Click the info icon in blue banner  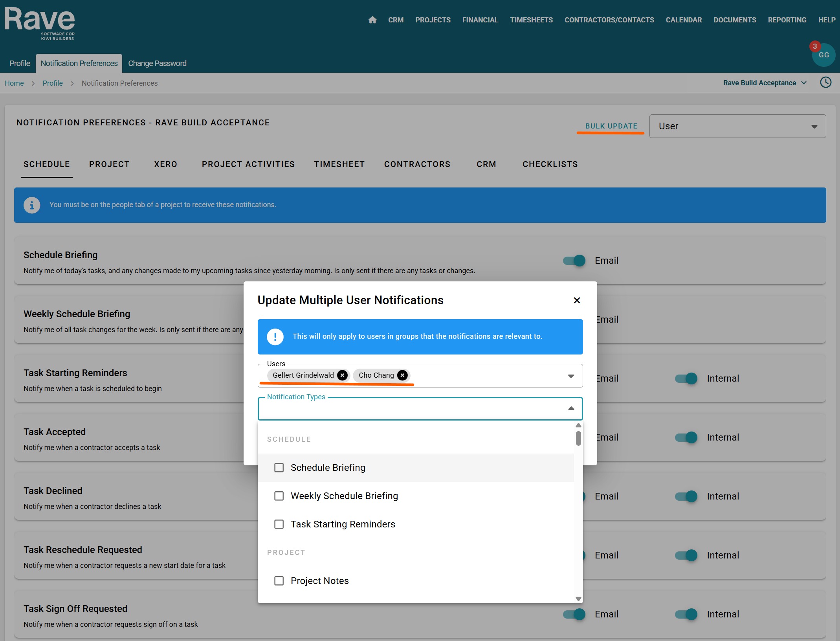pos(32,205)
